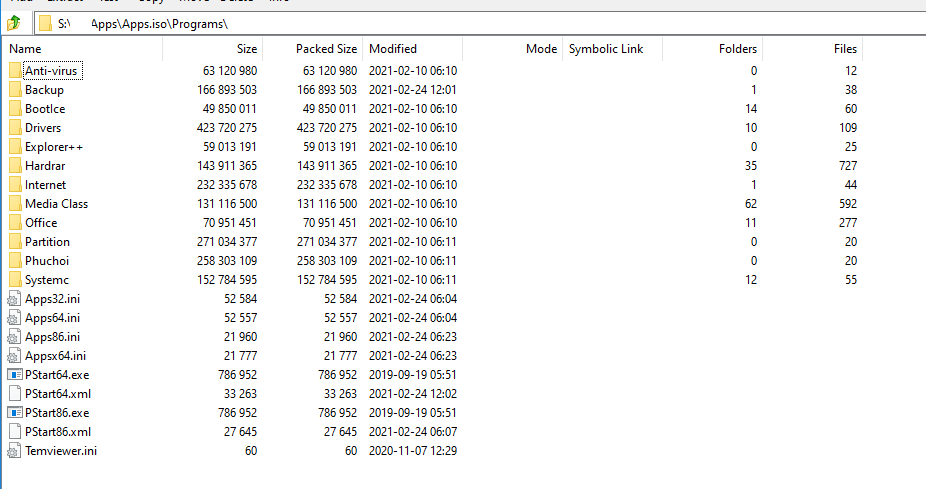
Task: Sort by the Size column header
Action: point(213,49)
